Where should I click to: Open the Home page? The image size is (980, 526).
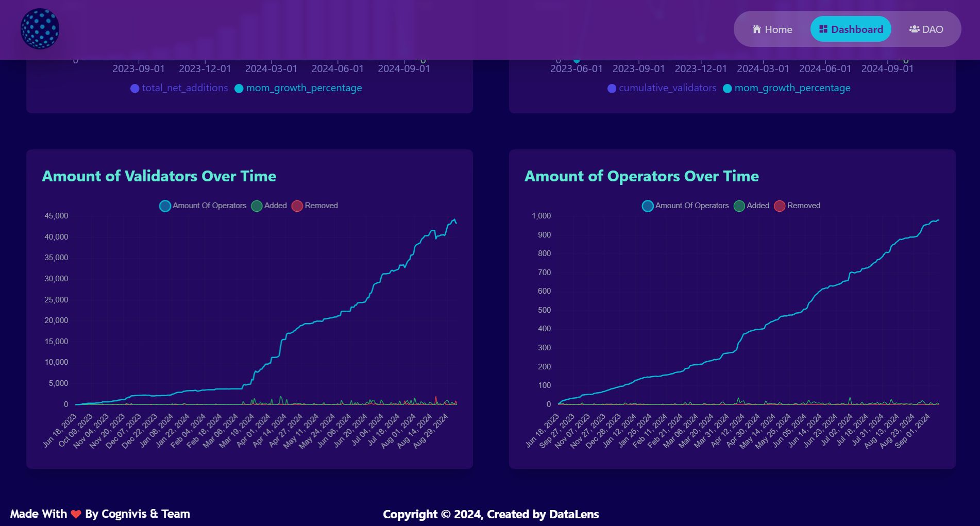pos(772,29)
